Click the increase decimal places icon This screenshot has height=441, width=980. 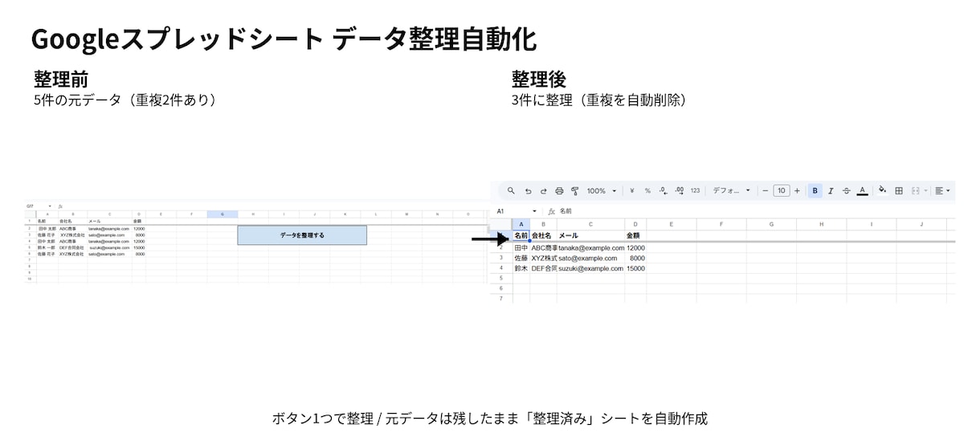(x=679, y=191)
